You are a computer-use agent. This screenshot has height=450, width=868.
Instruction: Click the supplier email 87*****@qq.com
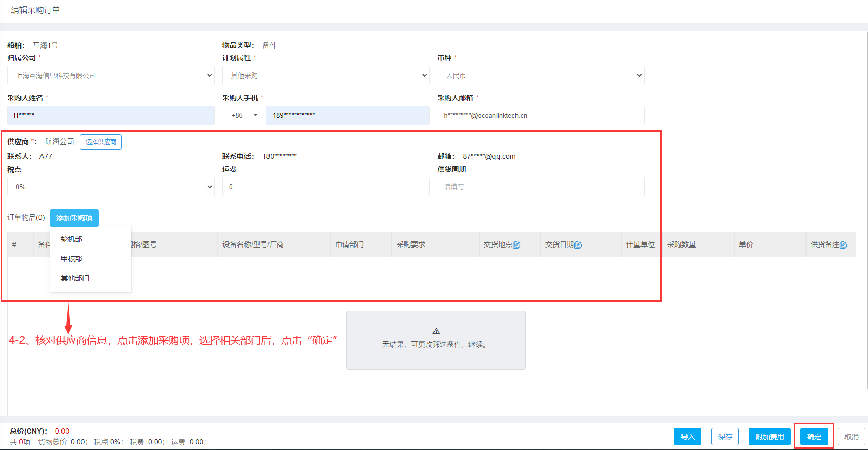click(489, 156)
